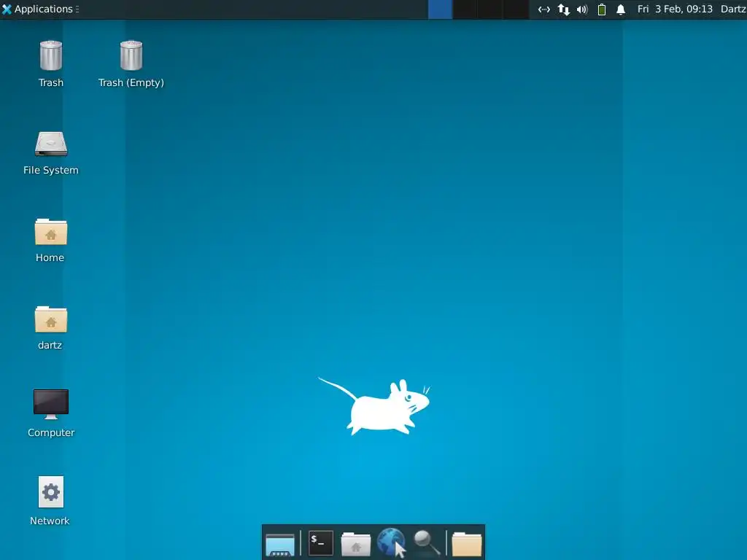
Task: Switch to the last workspace
Action: (x=516, y=9)
